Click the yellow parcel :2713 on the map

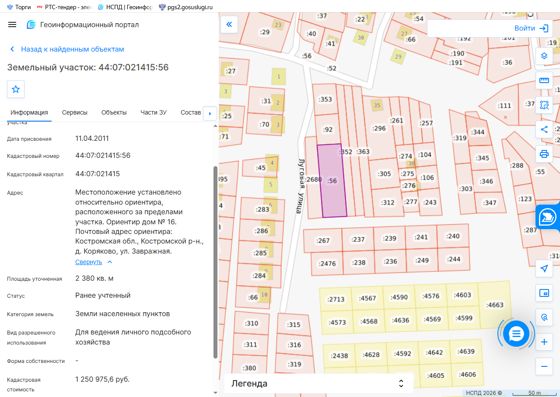(336, 299)
